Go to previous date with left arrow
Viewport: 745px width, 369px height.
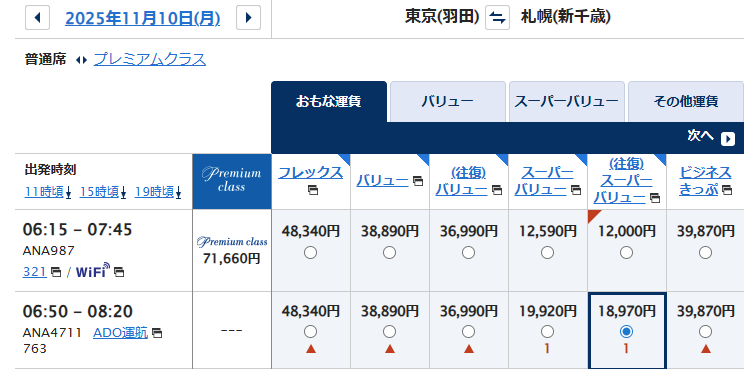pos(38,18)
